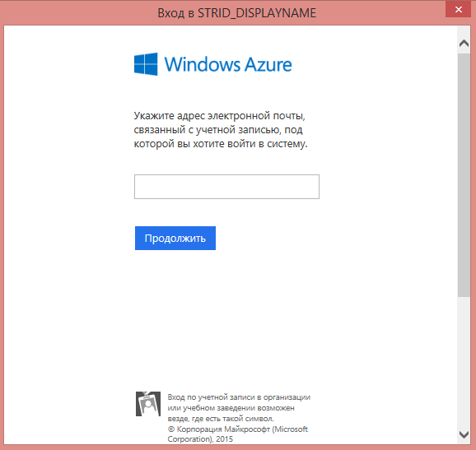Image resolution: width=476 pixels, height=450 pixels.
Task: Click the vertical scrollbar thumb
Action: coord(464,175)
